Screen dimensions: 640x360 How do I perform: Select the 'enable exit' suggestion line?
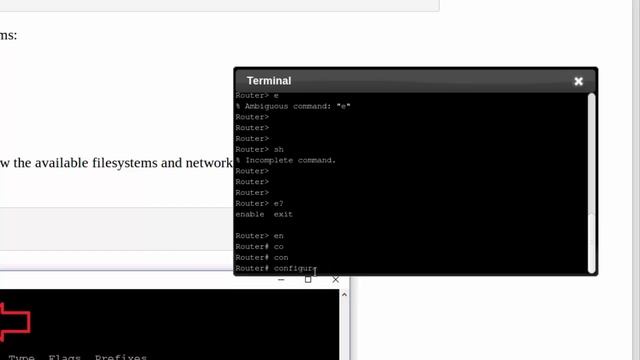pyautogui.click(x=264, y=214)
